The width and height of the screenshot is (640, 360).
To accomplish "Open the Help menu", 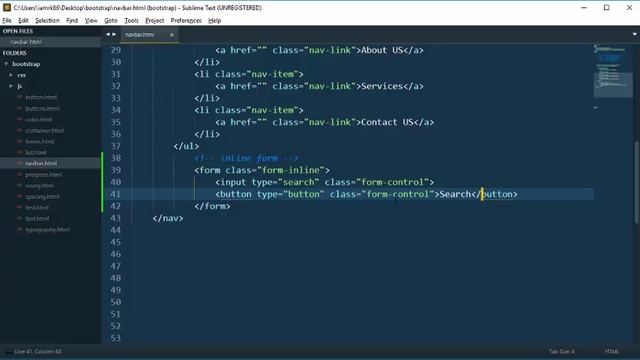I will click(x=215, y=20).
